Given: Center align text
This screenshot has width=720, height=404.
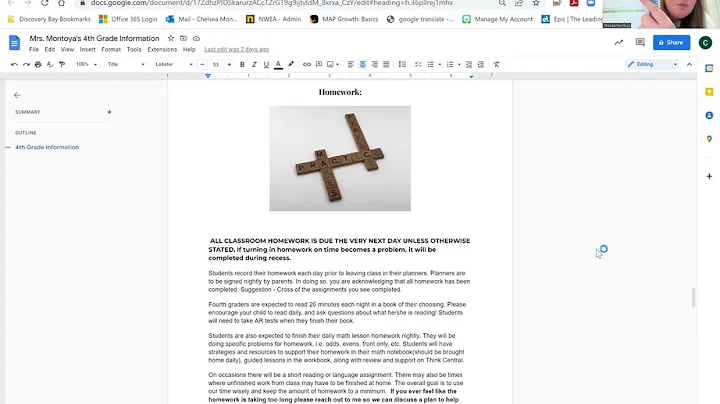Looking at the screenshot, I should click(363, 64).
